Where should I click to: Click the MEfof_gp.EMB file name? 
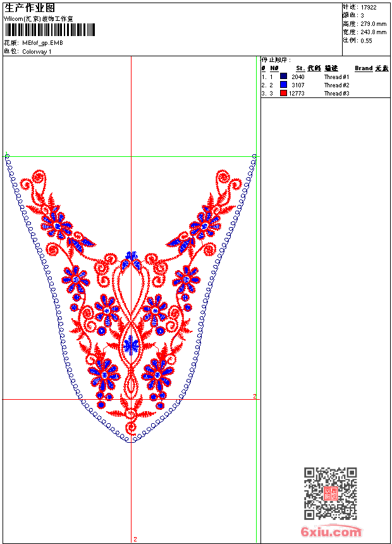pos(42,43)
